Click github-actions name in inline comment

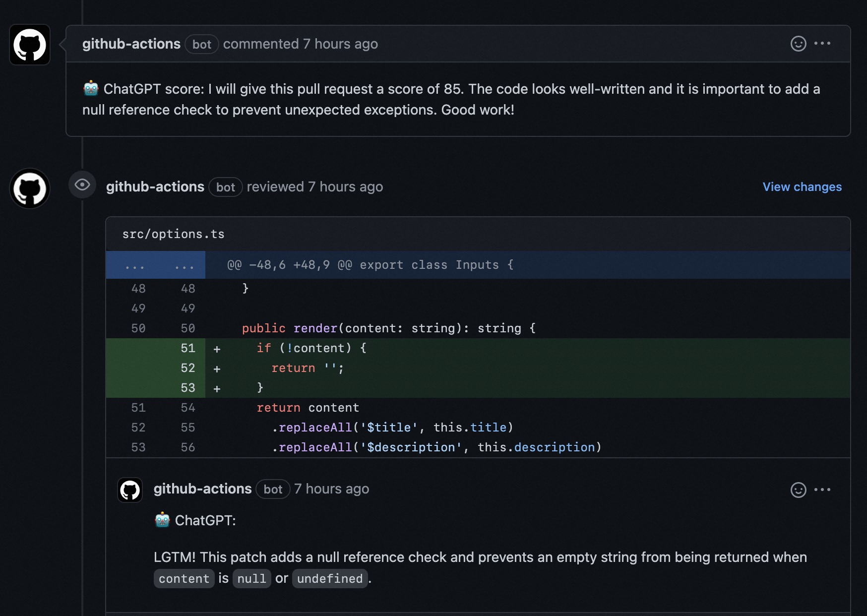tap(202, 489)
